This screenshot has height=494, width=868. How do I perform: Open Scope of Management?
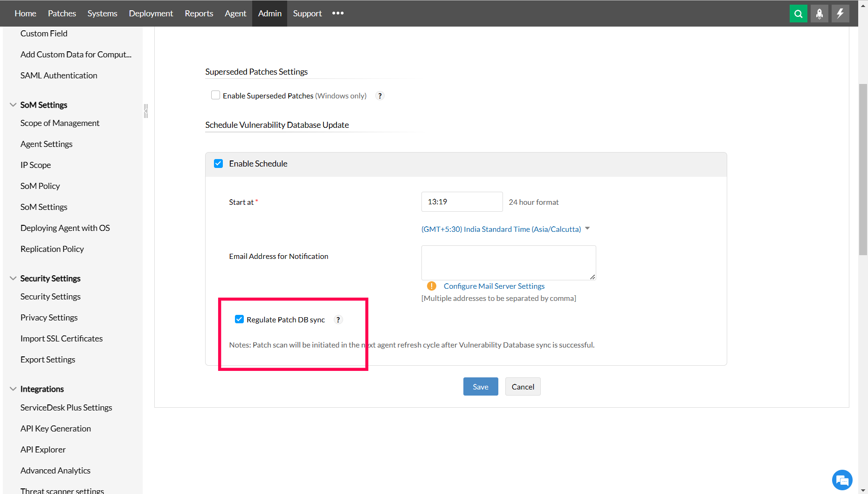pyautogui.click(x=60, y=123)
